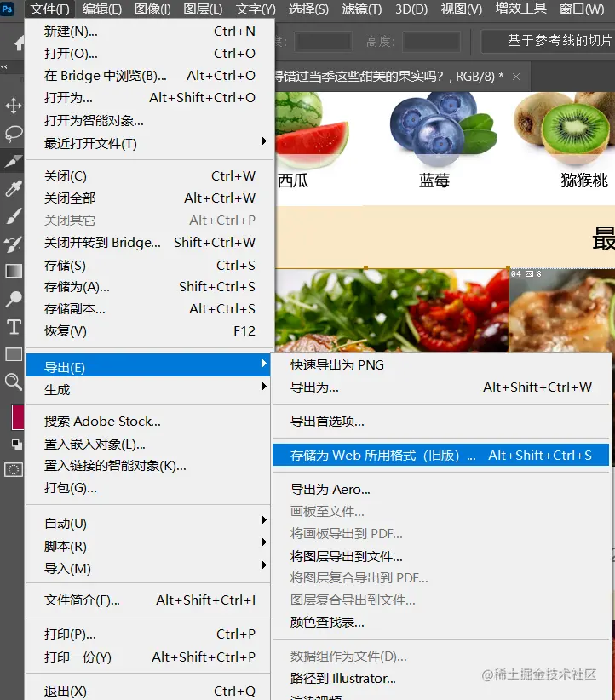This screenshot has width=615, height=700.
Task: Click the slice 04 badge on canvas
Action: coord(526,273)
